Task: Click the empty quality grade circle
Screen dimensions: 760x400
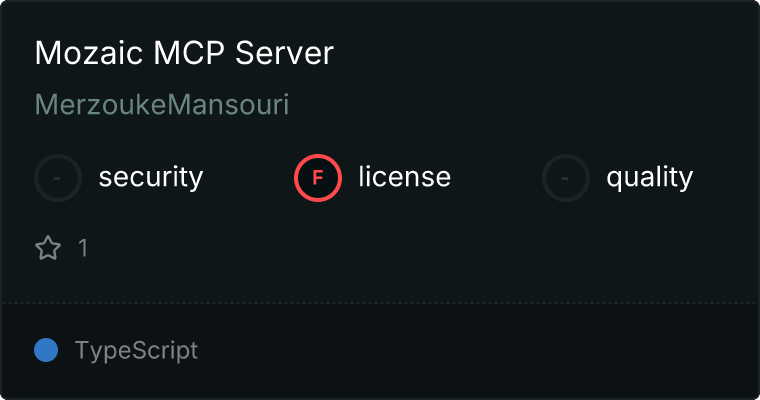Action: click(566, 178)
